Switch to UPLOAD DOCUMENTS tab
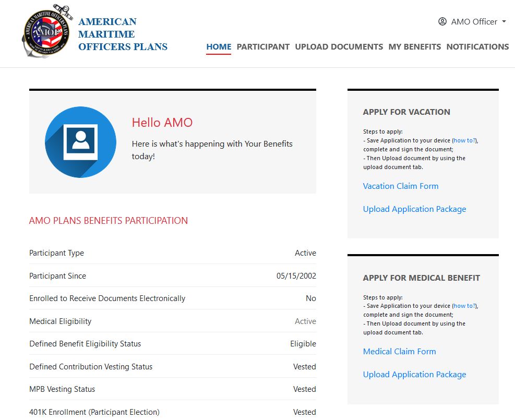The width and height of the screenshot is (515, 420). 339,46
